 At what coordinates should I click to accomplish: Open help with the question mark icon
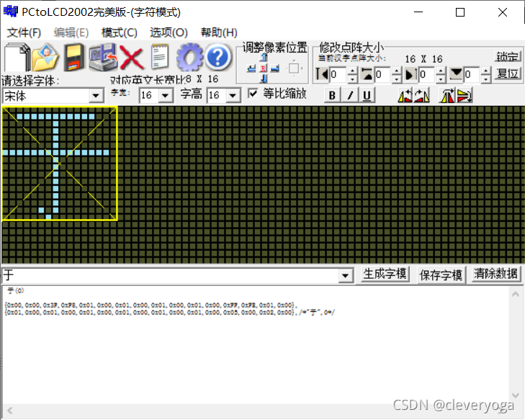click(x=218, y=57)
